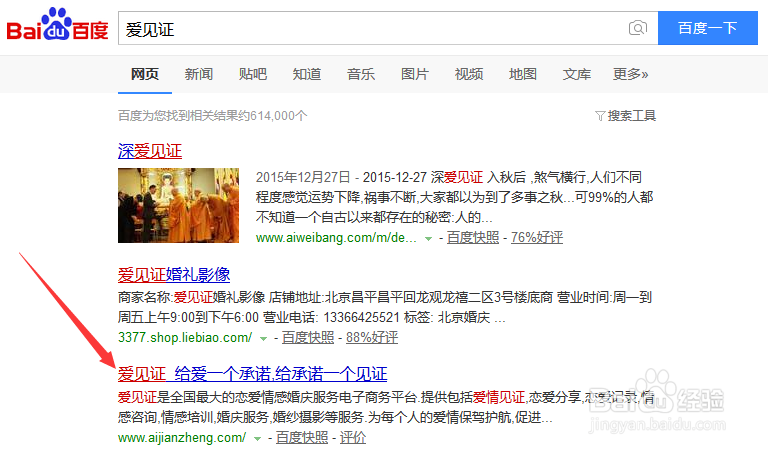Switch to the 新闻 tab
Screen dimensions: 768x451
click(x=199, y=74)
